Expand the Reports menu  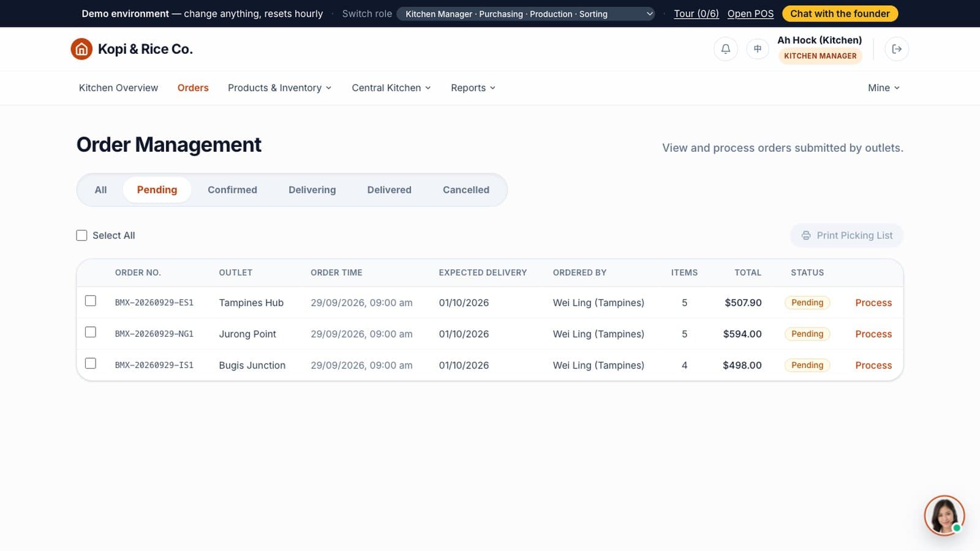pos(473,88)
